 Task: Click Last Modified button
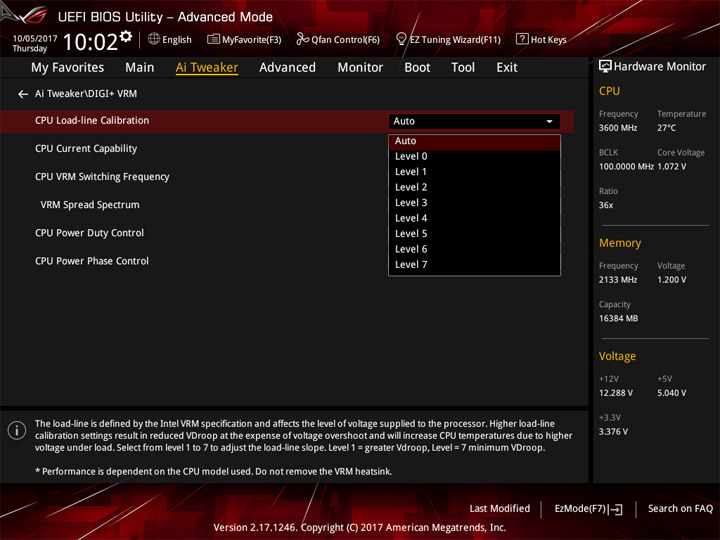point(499,509)
